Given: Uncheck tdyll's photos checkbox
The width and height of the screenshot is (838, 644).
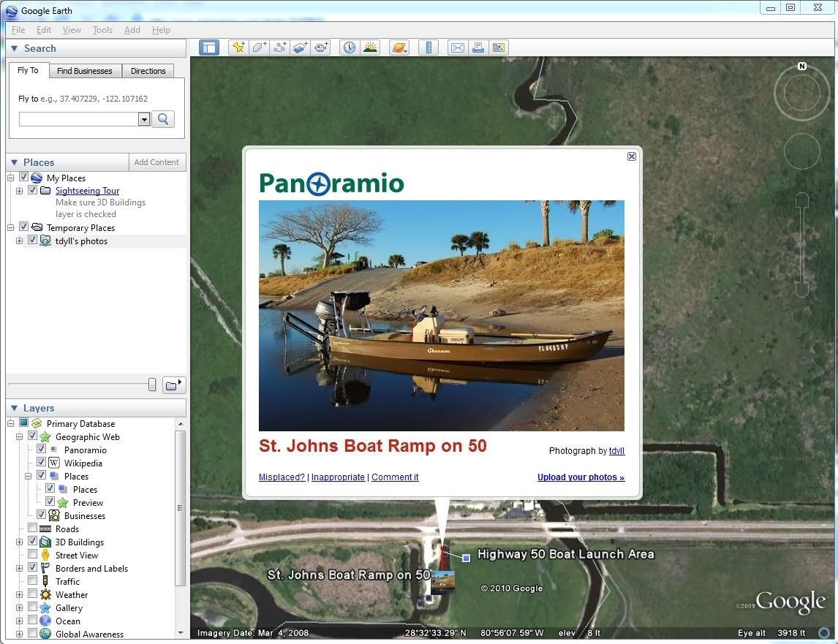Looking at the screenshot, I should (x=33, y=240).
